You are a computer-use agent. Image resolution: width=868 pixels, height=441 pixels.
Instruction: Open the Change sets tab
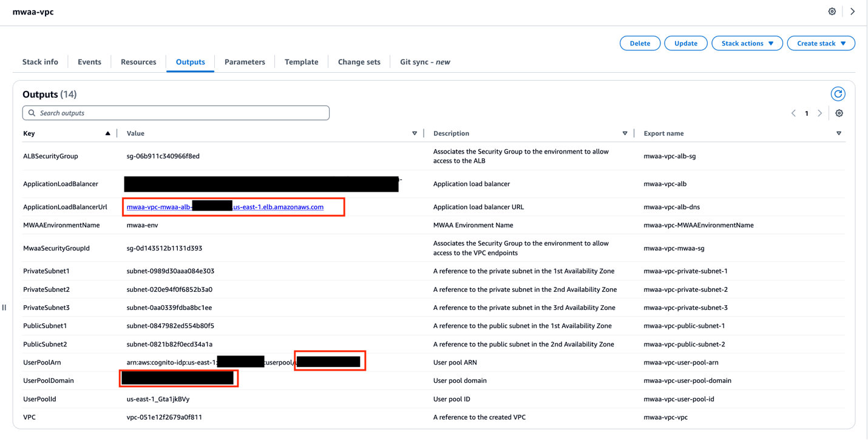pos(359,62)
